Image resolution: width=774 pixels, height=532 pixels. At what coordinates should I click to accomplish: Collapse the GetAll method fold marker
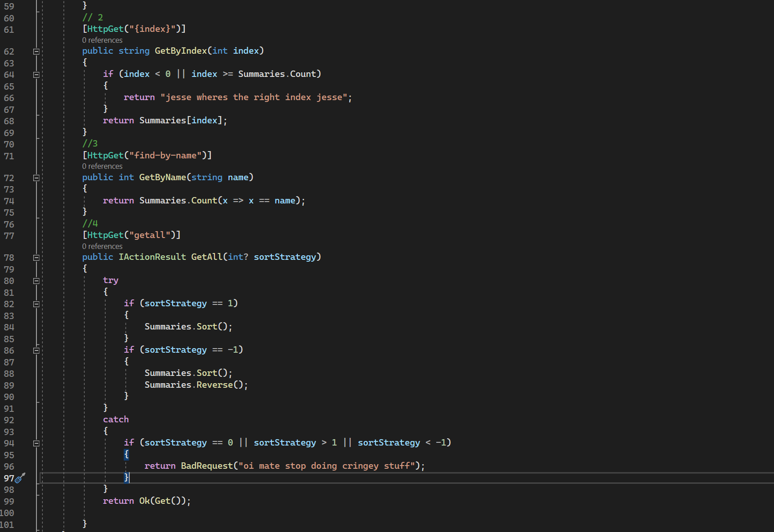pos(36,258)
